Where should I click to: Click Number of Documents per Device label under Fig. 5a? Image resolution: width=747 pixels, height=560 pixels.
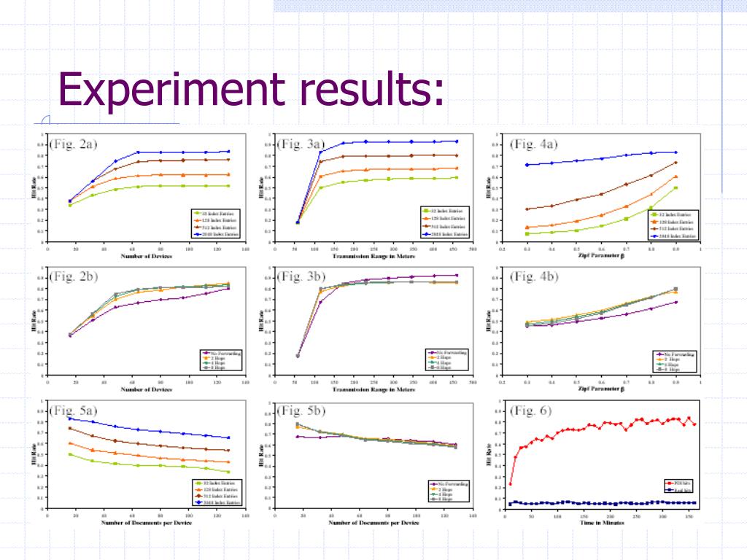(146, 523)
